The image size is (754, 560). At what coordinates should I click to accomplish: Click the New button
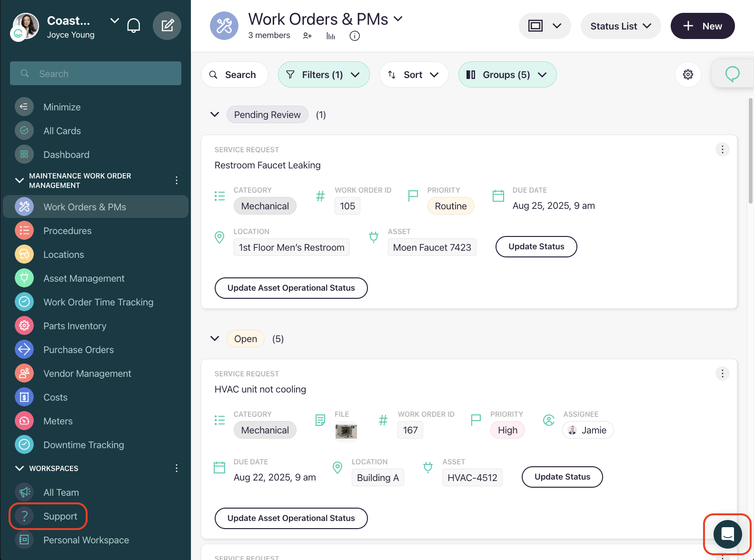pyautogui.click(x=702, y=26)
